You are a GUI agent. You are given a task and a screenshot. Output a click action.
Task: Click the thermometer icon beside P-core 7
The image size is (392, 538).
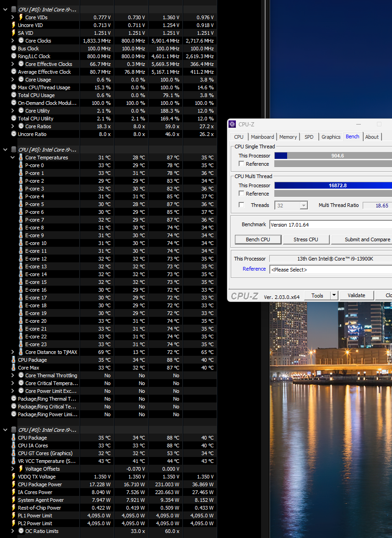click(21, 220)
